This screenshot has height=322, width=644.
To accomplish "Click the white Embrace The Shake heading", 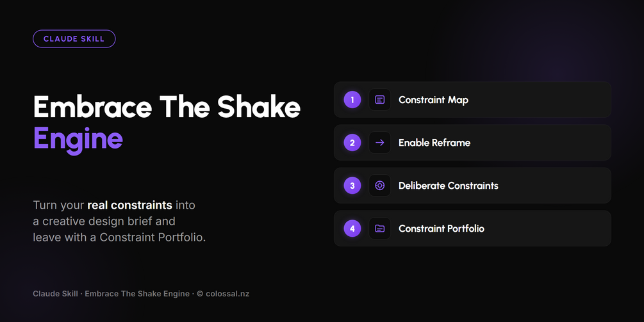I will (x=167, y=107).
